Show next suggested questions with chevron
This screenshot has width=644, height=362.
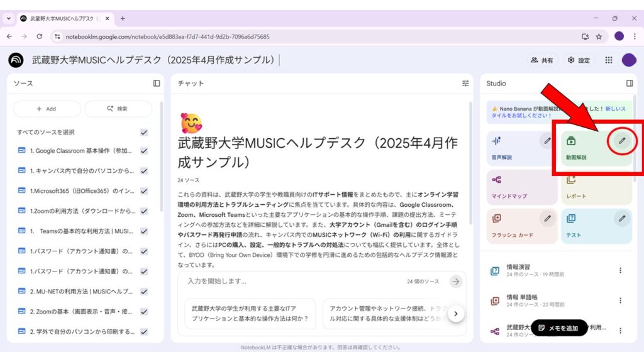pos(456,313)
